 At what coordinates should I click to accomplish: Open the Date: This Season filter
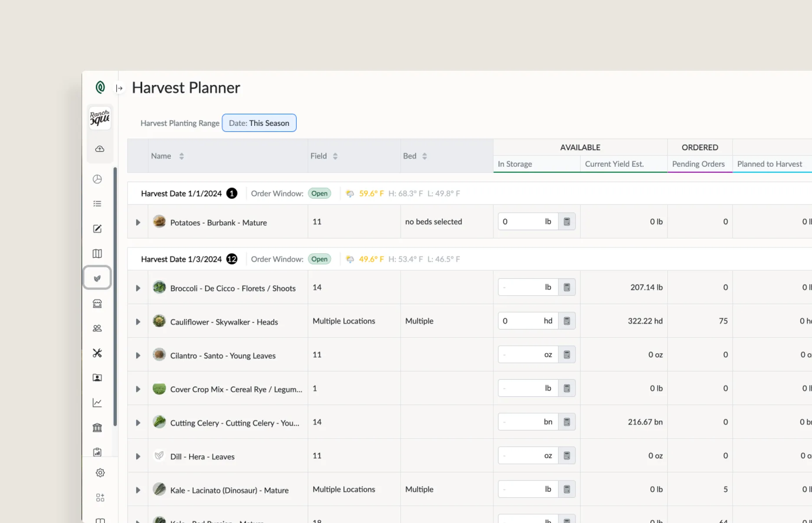pos(259,123)
